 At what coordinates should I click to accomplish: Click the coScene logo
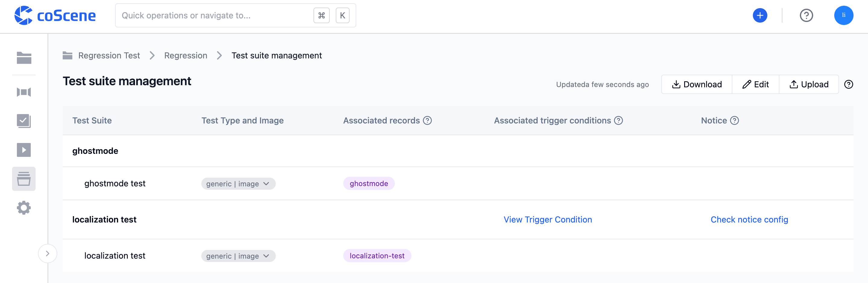click(x=55, y=15)
